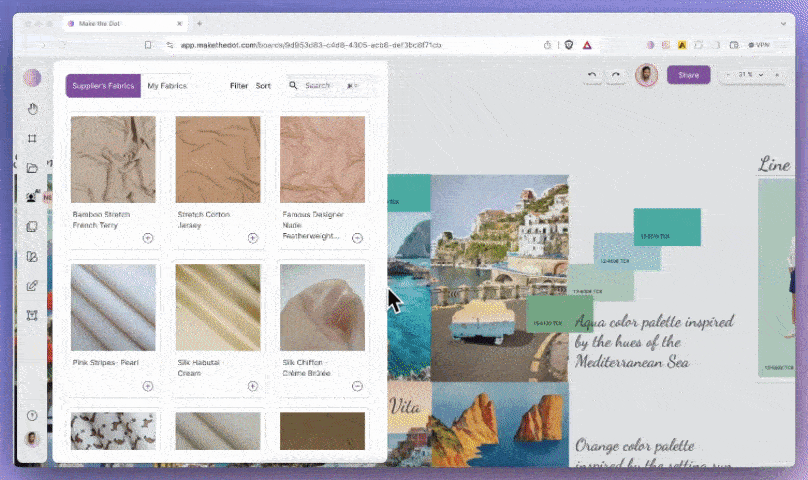Open the Pink Stripes - Pearl thumbnail
The width and height of the screenshot is (808, 480).
[x=113, y=308]
